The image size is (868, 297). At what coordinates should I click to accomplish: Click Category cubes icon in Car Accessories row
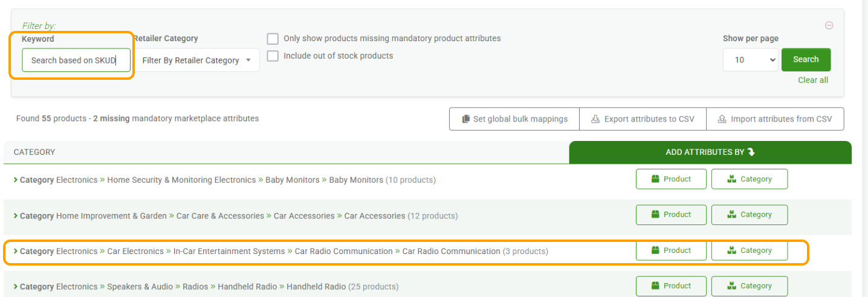(731, 215)
